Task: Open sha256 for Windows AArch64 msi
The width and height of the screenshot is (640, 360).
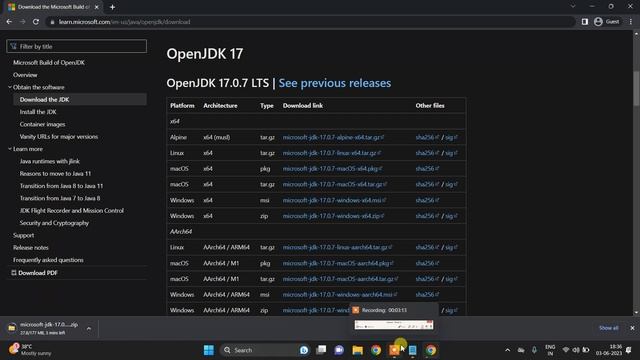Action: click(x=427, y=295)
